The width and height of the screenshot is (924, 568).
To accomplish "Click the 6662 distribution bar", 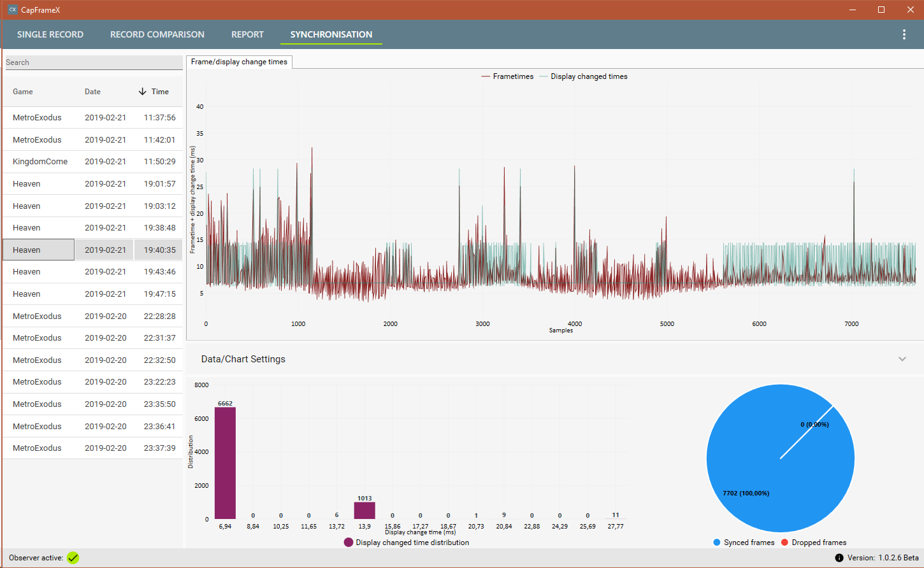I will coord(225,463).
